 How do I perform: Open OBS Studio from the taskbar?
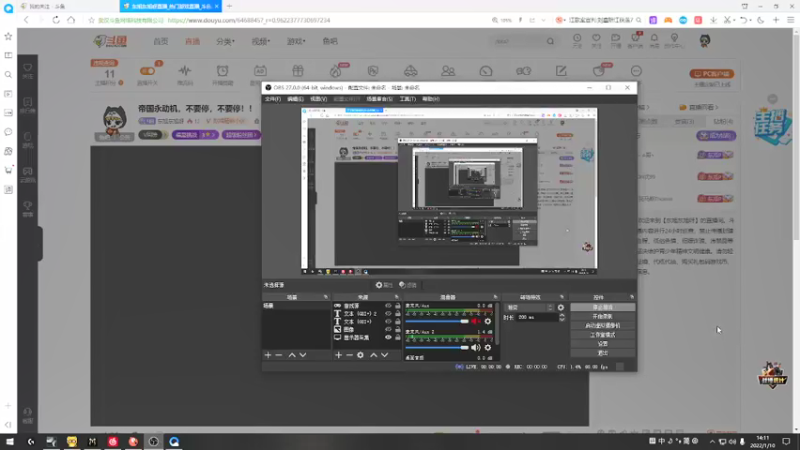153,441
